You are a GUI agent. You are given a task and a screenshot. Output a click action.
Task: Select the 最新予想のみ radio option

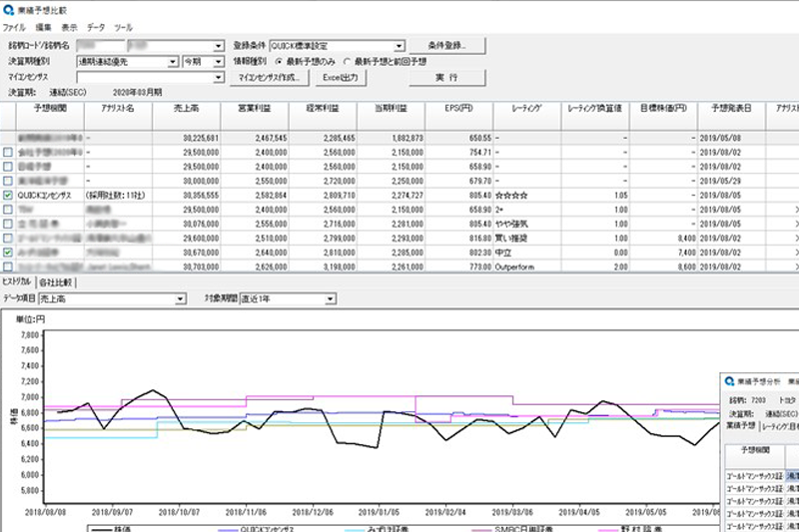tap(279, 62)
